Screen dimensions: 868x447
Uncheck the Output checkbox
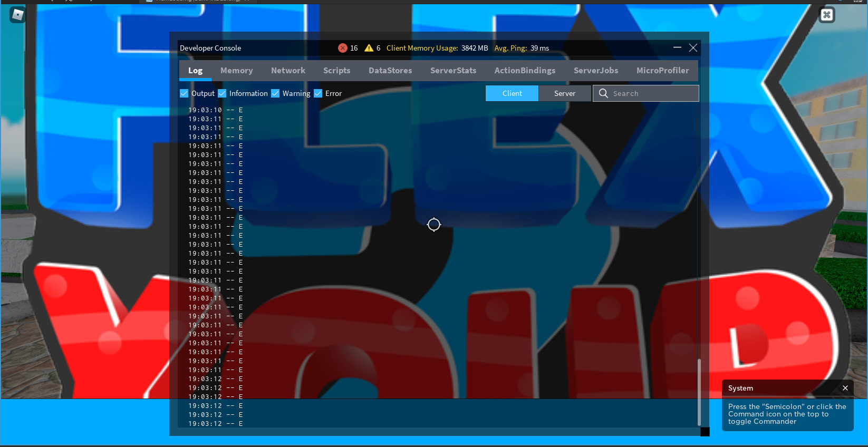pyautogui.click(x=184, y=93)
